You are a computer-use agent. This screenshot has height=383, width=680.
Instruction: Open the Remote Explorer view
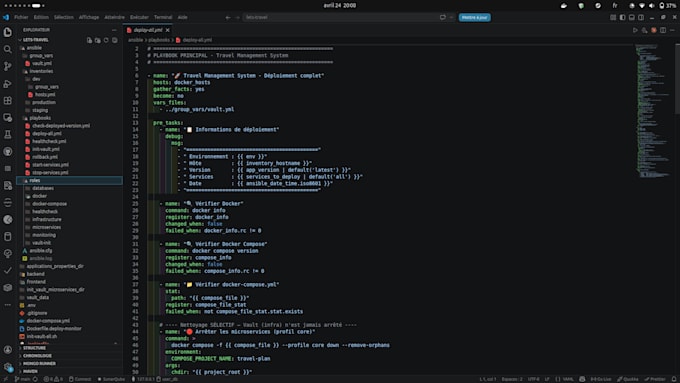coord(8,117)
